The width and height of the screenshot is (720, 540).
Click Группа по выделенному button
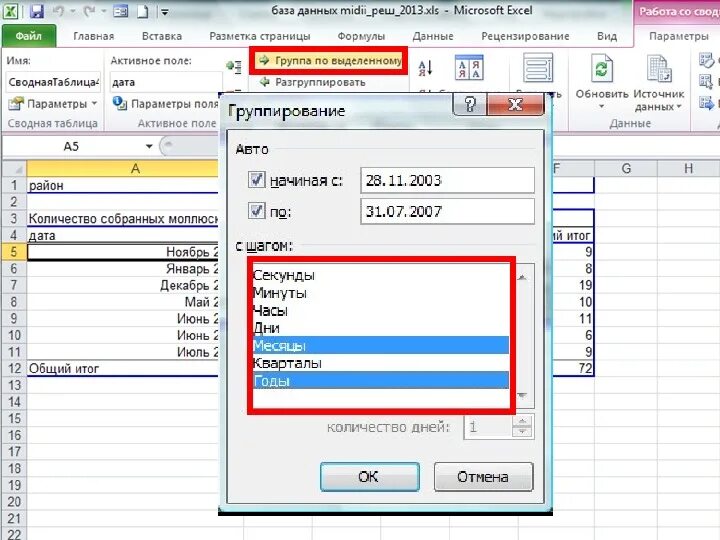click(x=329, y=60)
